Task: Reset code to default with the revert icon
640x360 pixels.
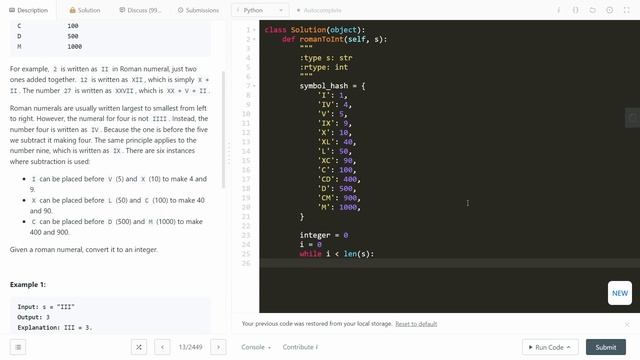Action: [x=592, y=10]
